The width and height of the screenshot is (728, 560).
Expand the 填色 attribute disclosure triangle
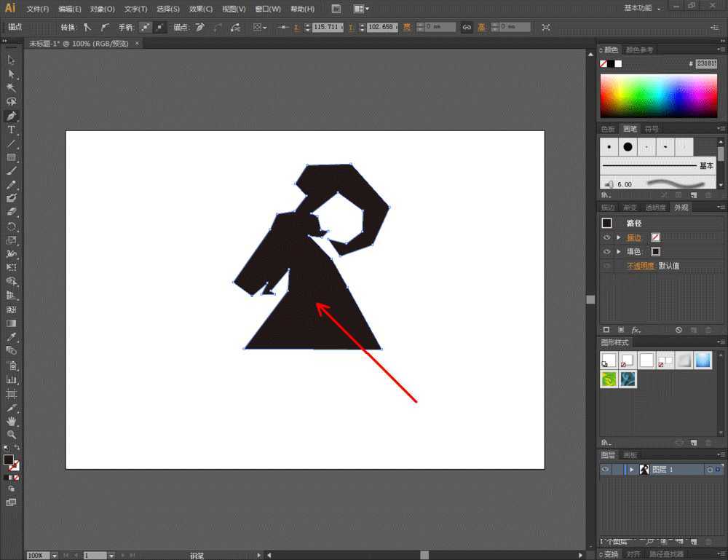click(x=619, y=252)
